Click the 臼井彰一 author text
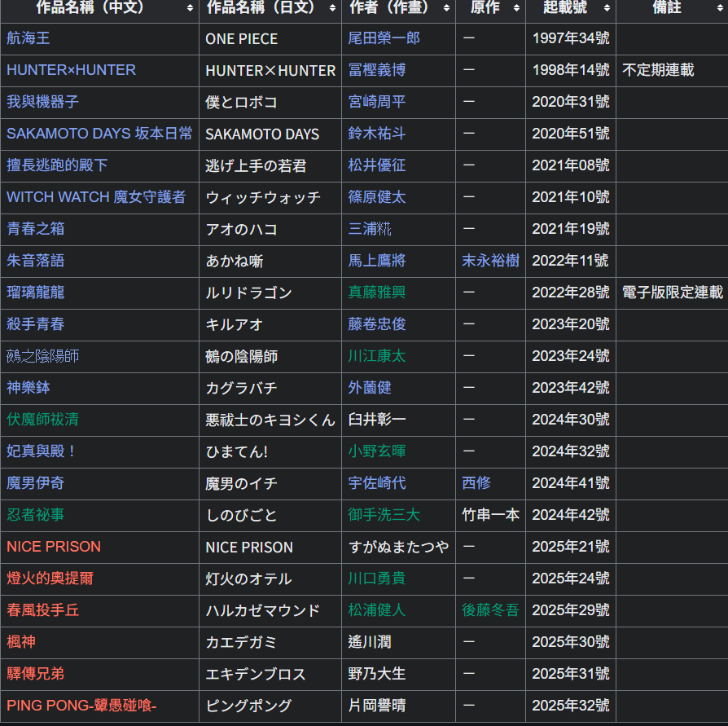 click(x=377, y=420)
